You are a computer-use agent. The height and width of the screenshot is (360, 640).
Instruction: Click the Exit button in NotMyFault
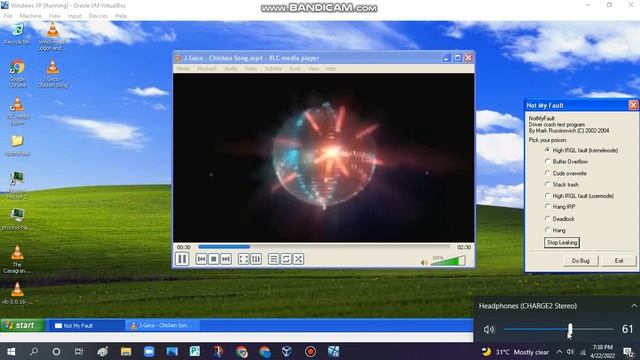[619, 260]
